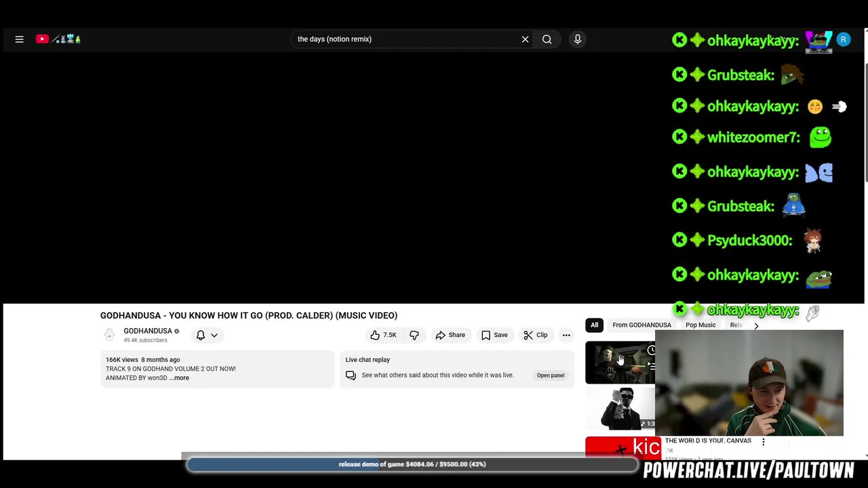The height and width of the screenshot is (488, 868).
Task: Select From GODHANDUSA filter chip
Action: (642, 325)
